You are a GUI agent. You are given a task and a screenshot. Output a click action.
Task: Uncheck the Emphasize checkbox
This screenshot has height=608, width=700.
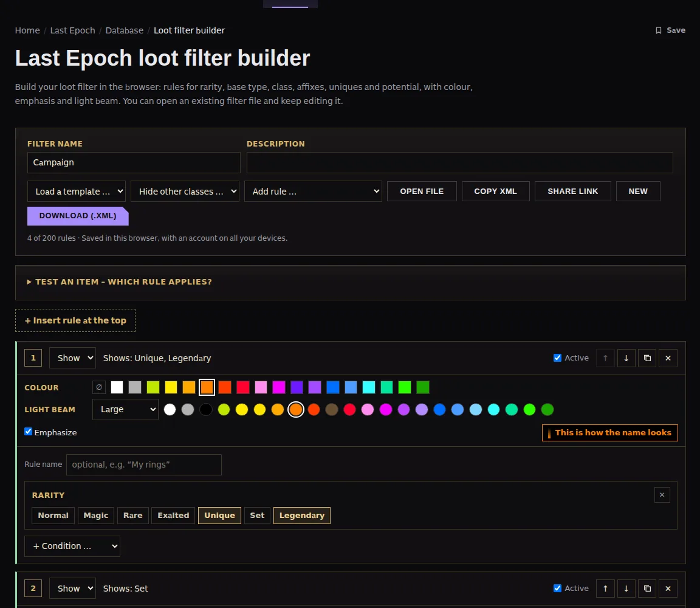click(x=28, y=432)
